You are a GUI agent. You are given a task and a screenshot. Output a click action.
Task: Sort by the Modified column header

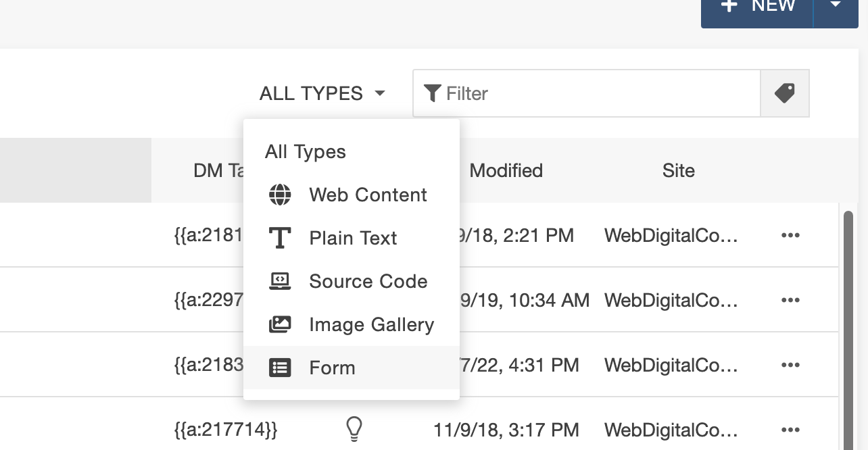(506, 170)
